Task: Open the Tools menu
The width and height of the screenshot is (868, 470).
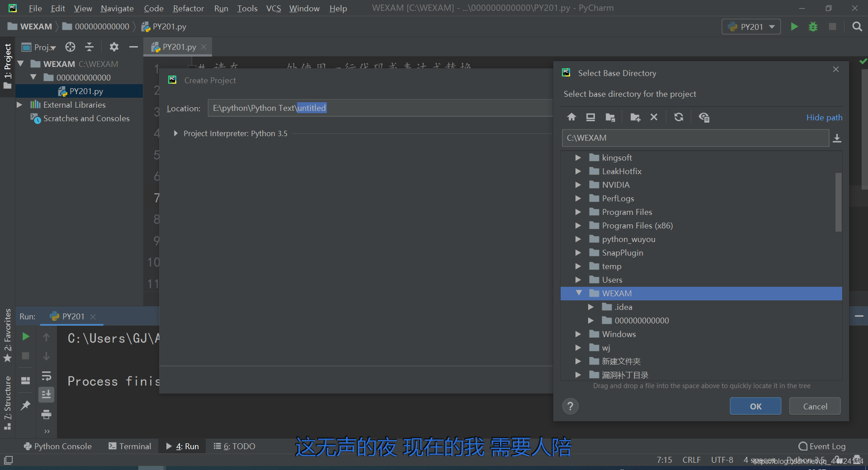Action: [247, 8]
